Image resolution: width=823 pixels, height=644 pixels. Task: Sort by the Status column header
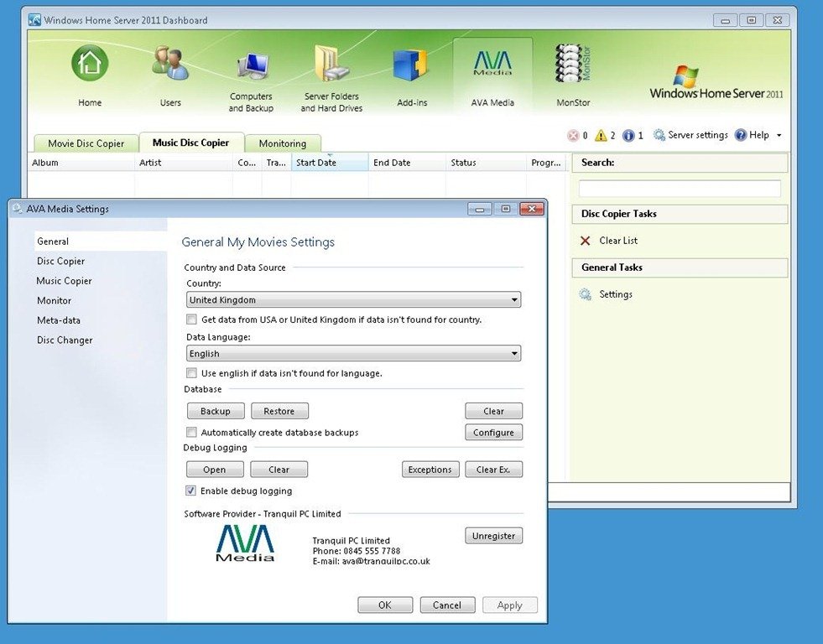point(486,163)
